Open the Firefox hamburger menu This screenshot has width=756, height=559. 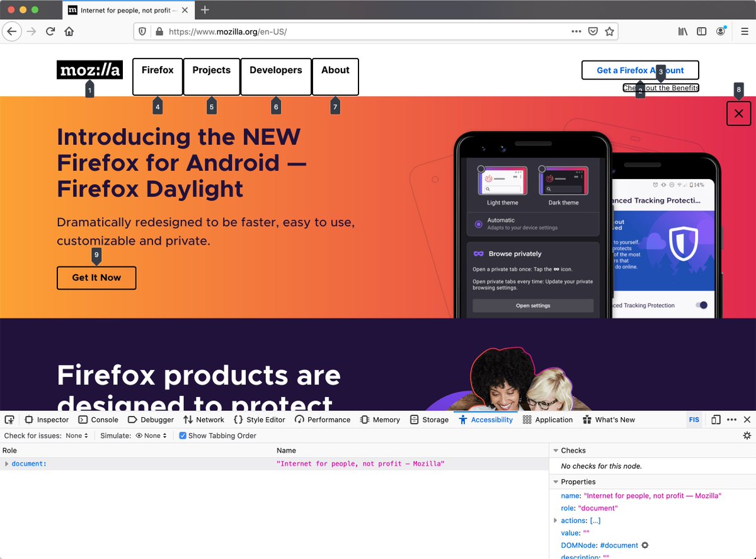click(x=745, y=32)
